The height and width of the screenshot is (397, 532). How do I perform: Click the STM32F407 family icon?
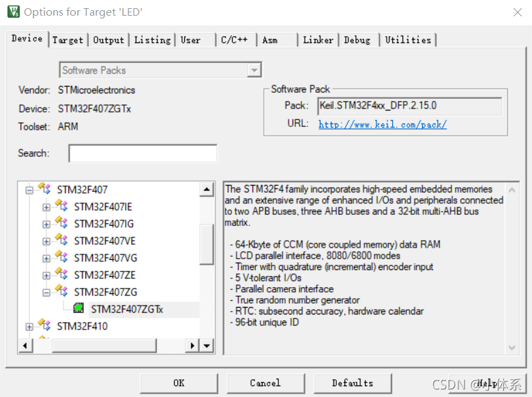(x=44, y=188)
